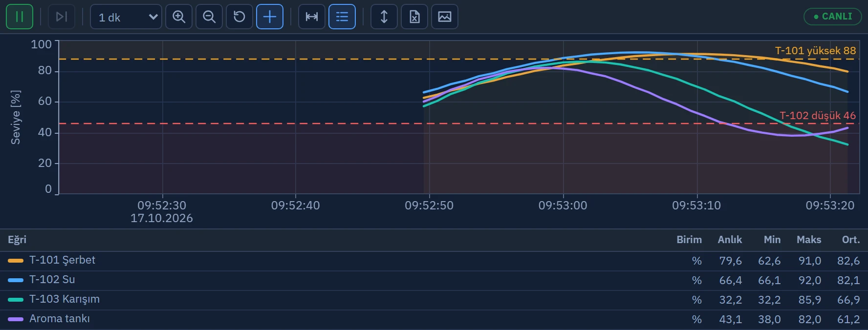Click the Maks column header
Image resolution: width=868 pixels, height=330 pixels.
pos(809,240)
